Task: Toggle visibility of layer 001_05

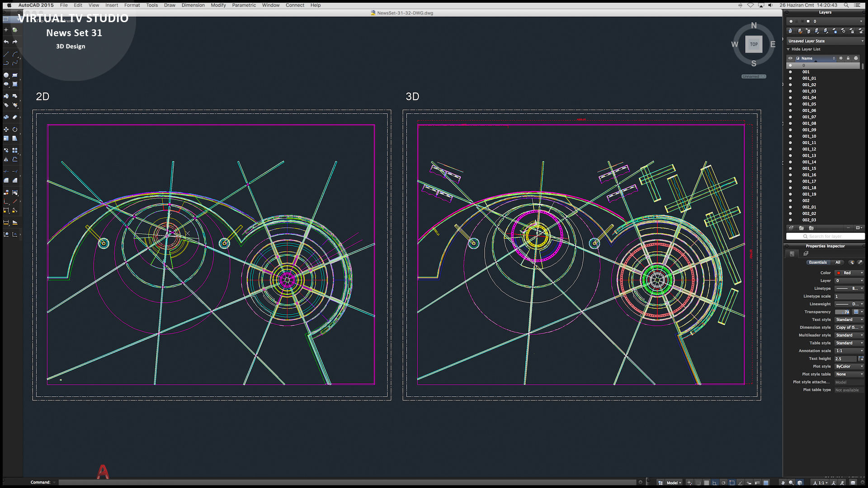Action: (x=790, y=104)
